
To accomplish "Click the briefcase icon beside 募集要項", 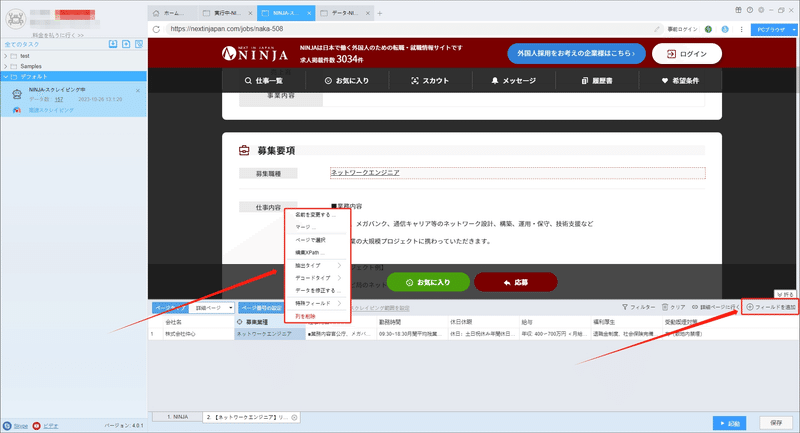I will pos(244,150).
